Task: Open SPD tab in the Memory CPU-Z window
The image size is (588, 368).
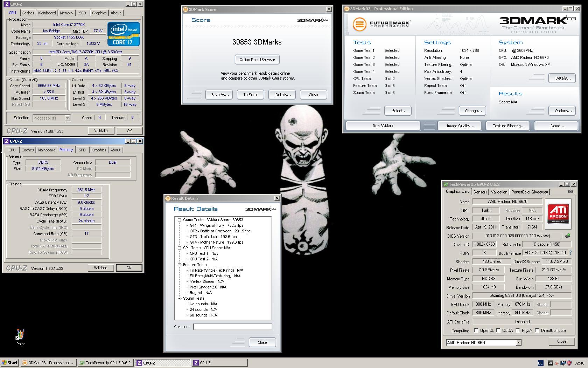Action: [x=82, y=150]
